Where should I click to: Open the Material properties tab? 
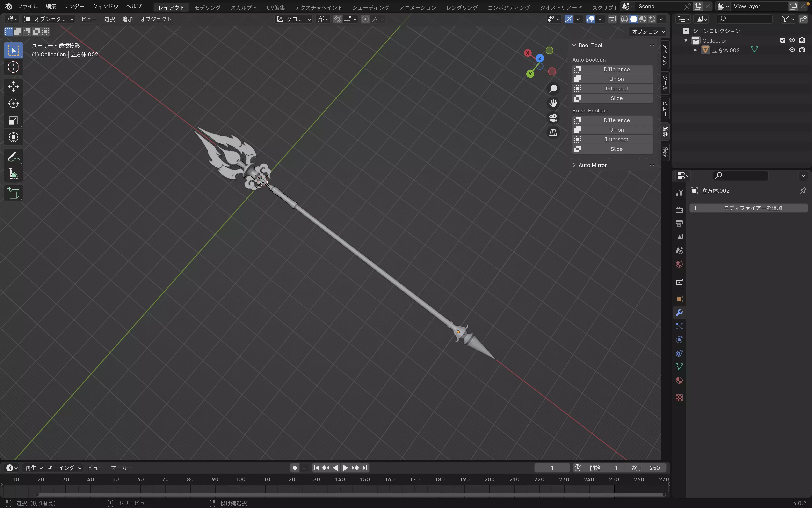click(x=679, y=380)
